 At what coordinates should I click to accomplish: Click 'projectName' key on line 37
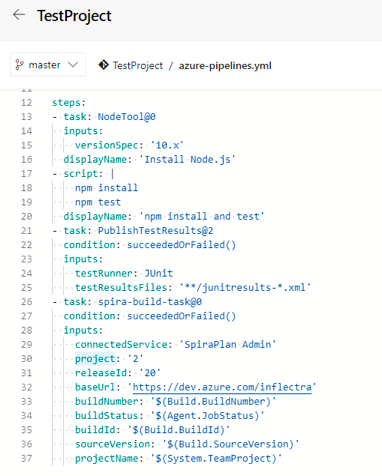(x=106, y=459)
